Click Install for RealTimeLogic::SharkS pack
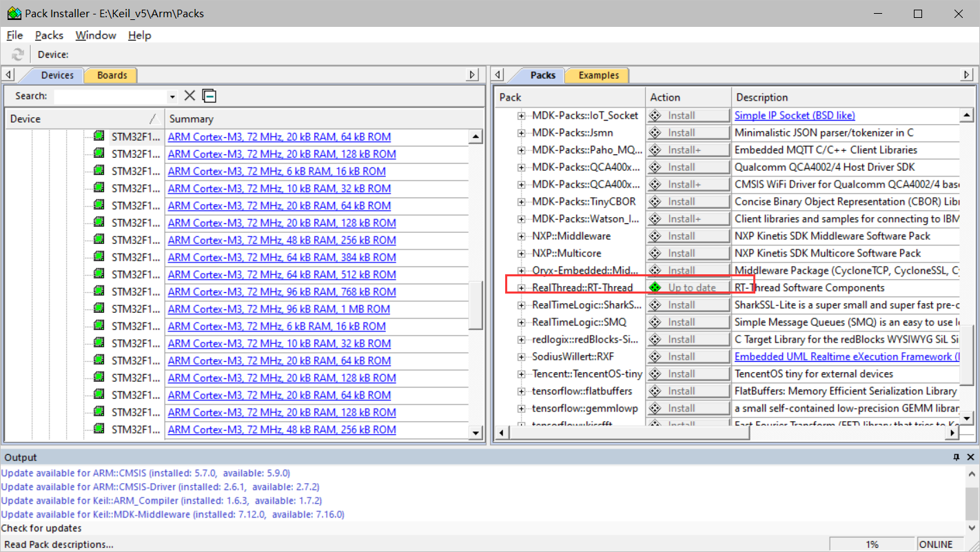980x552 pixels. pos(688,305)
